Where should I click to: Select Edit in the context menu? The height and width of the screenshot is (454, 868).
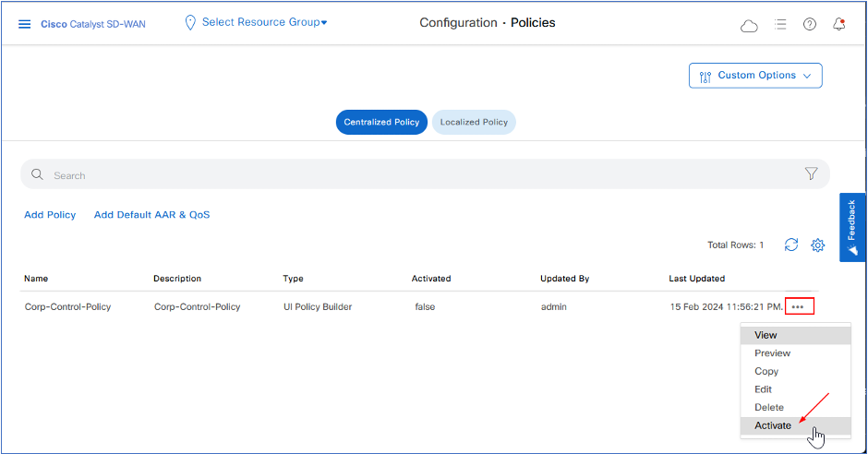tap(764, 389)
